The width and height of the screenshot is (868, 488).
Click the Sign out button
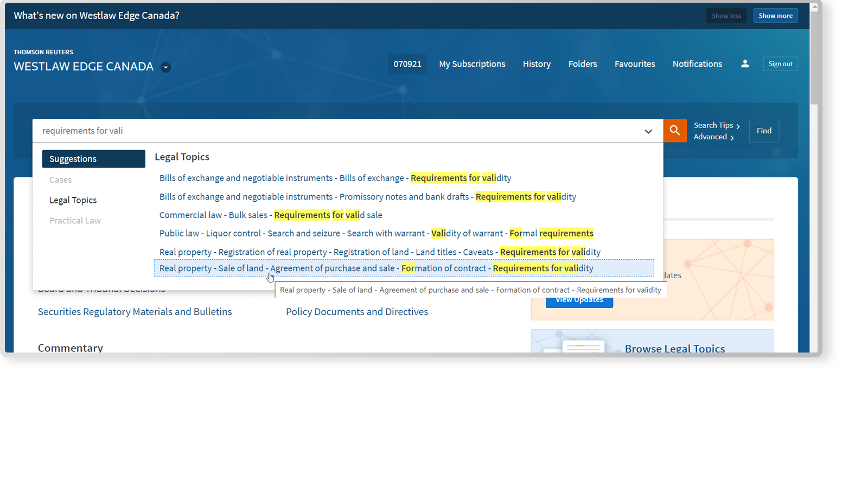780,64
